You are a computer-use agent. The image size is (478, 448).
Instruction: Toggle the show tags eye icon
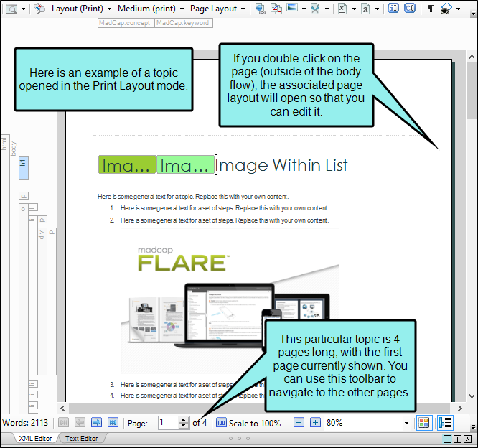coord(446,9)
